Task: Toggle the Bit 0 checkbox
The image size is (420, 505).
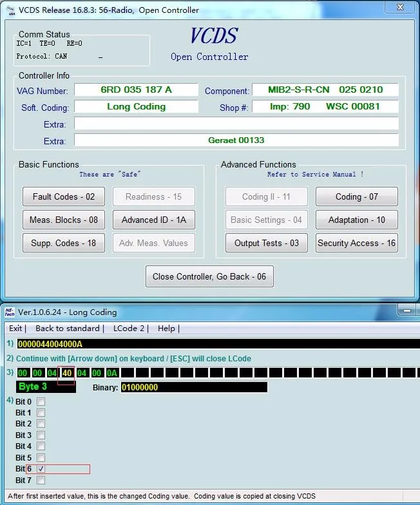Action: (41, 402)
